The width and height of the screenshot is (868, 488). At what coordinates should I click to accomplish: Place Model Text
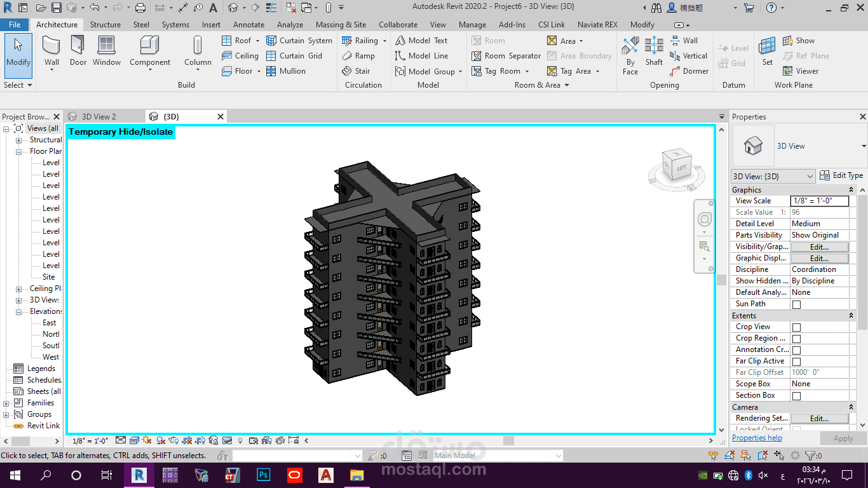(x=421, y=41)
